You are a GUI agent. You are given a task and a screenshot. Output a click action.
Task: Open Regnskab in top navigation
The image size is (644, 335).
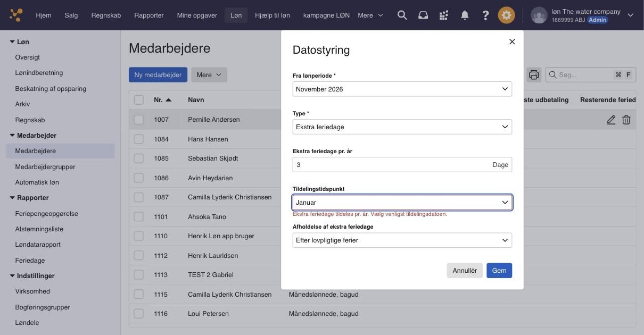tap(106, 15)
